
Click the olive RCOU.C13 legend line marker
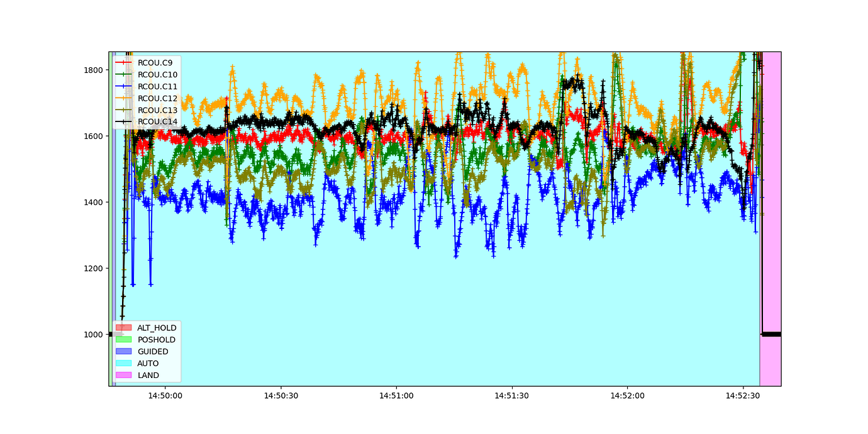coord(124,110)
